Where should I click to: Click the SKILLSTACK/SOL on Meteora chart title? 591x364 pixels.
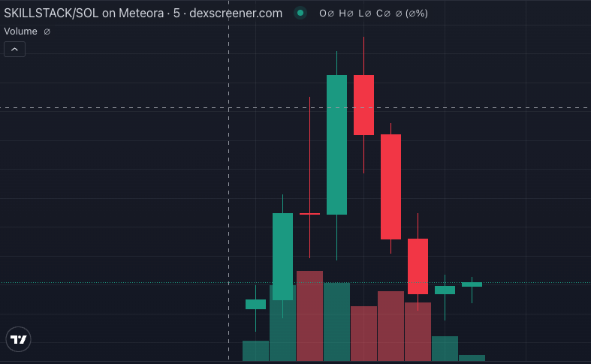143,14
